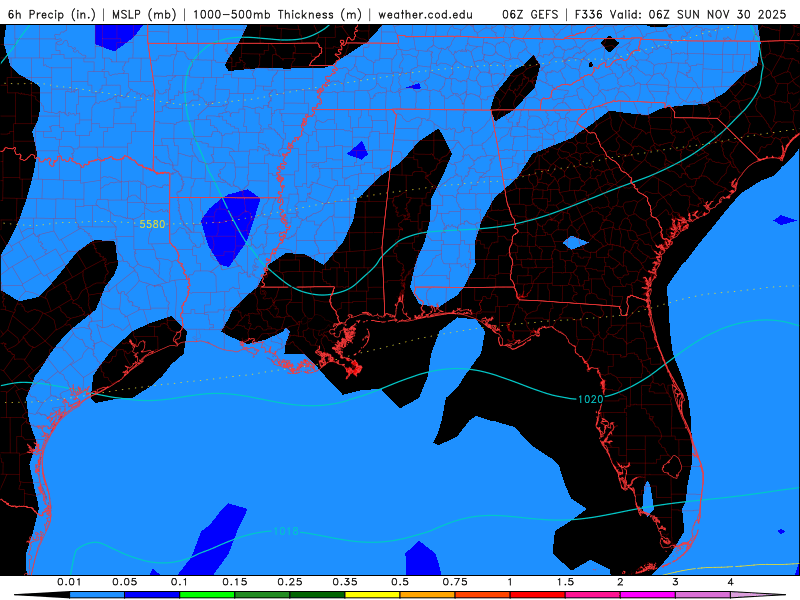The image size is (800, 600).
Task: Click the 1018 pressure contour label
Action: [286, 531]
